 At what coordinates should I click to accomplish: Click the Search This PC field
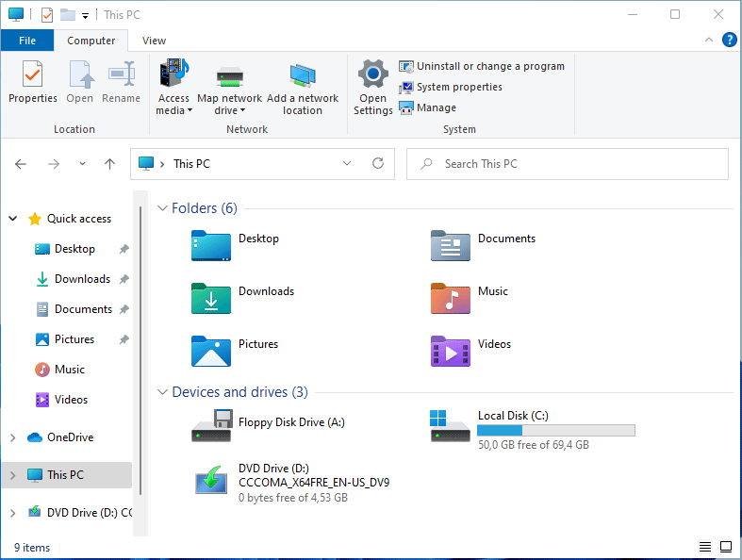click(x=567, y=164)
